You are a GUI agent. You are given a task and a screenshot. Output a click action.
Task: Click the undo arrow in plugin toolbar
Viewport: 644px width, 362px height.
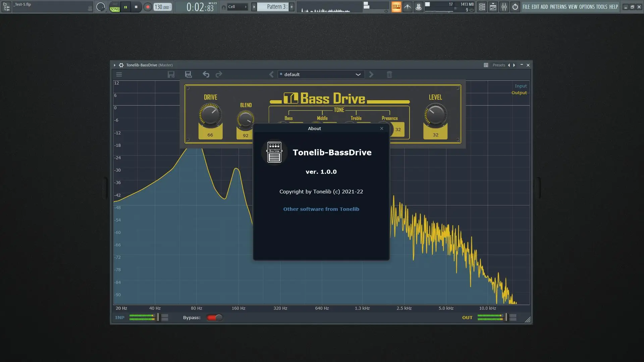point(206,74)
